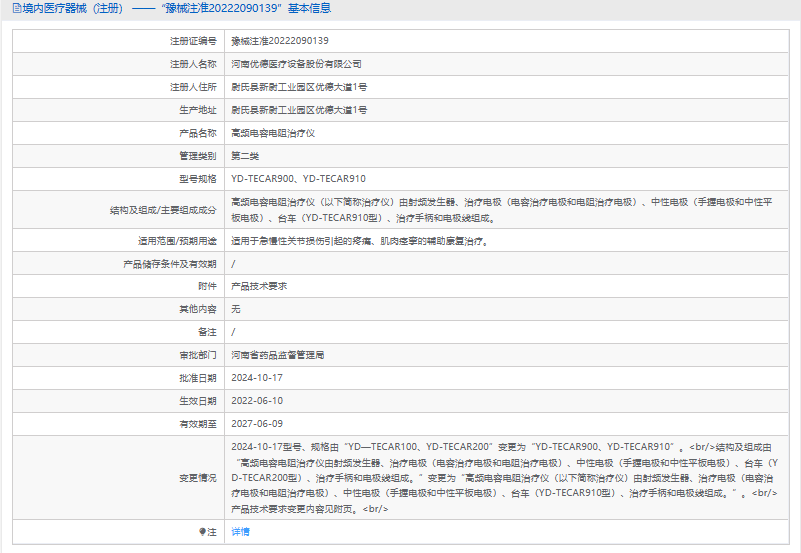Screen dimensions: 801x553
Task: Select the 产品储存条件及有效期 label
Action: [170, 263]
